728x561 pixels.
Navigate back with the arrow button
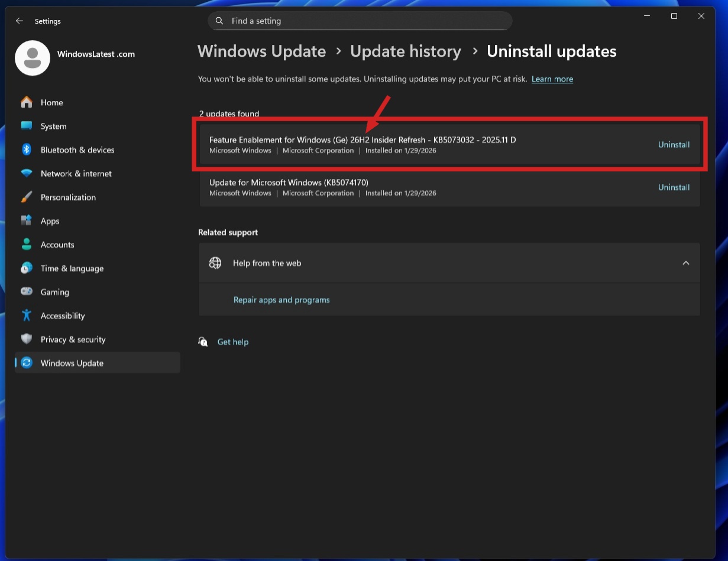point(19,20)
